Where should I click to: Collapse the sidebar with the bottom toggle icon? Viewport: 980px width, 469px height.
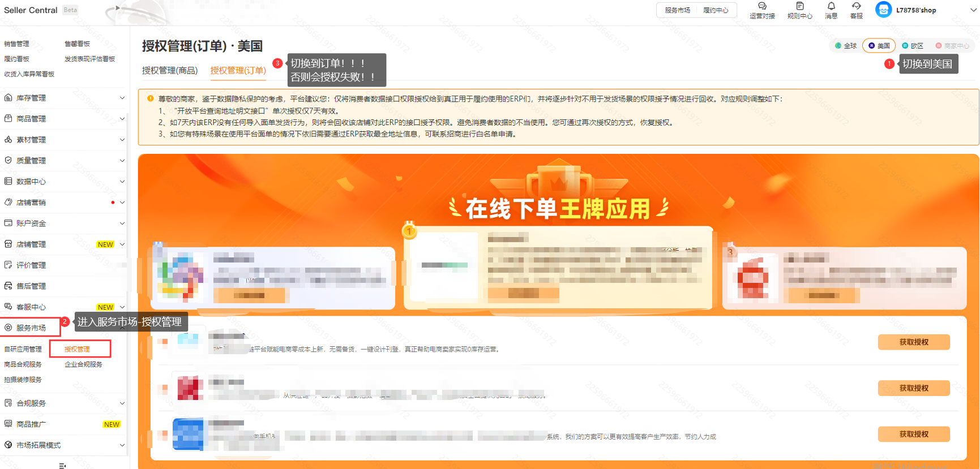pos(62,466)
